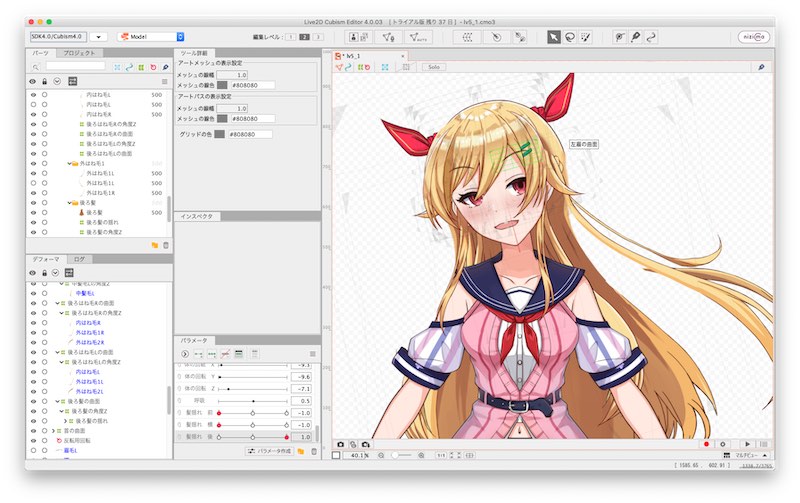Click the red rotation filter icon in Parts panel
This screenshot has width=800, height=503.
click(x=153, y=67)
